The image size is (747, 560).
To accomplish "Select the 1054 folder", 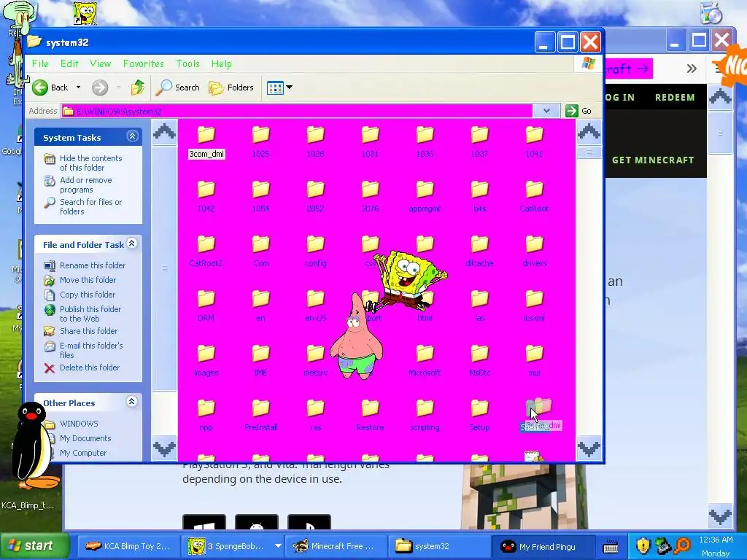I will point(260,196).
